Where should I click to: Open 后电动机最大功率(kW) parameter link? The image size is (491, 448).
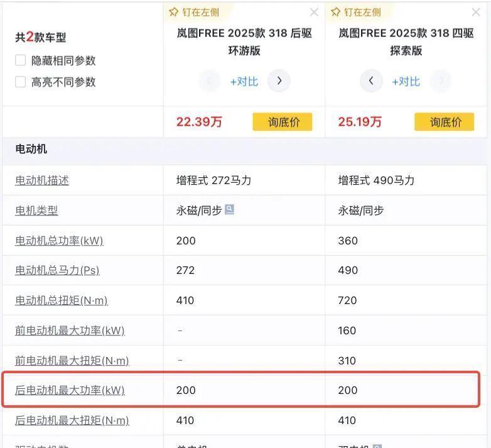70,390
